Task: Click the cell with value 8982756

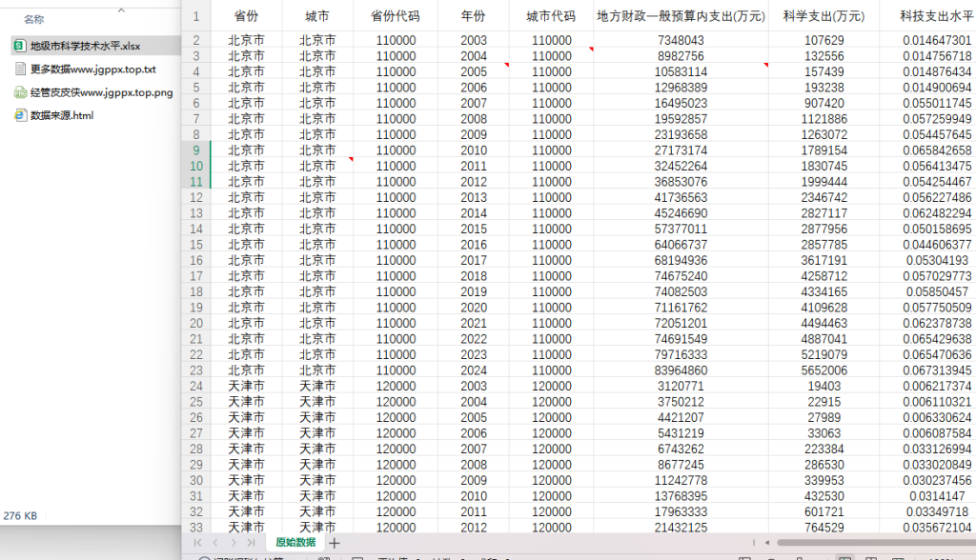Action: click(x=681, y=56)
